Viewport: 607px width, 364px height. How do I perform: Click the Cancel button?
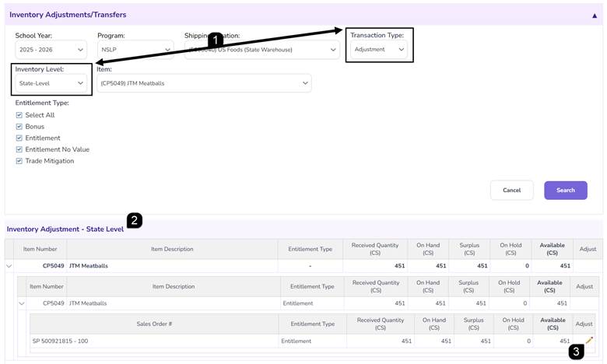pyautogui.click(x=512, y=191)
